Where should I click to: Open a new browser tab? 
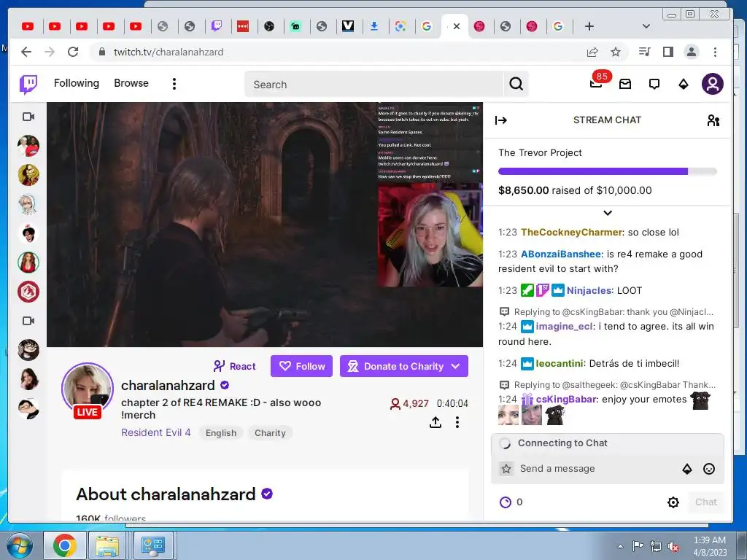589,26
